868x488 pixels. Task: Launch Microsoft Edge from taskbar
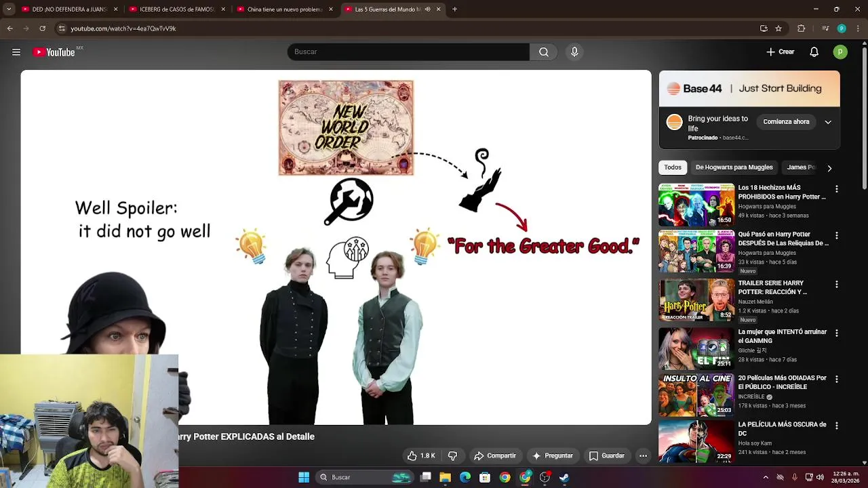(465, 477)
